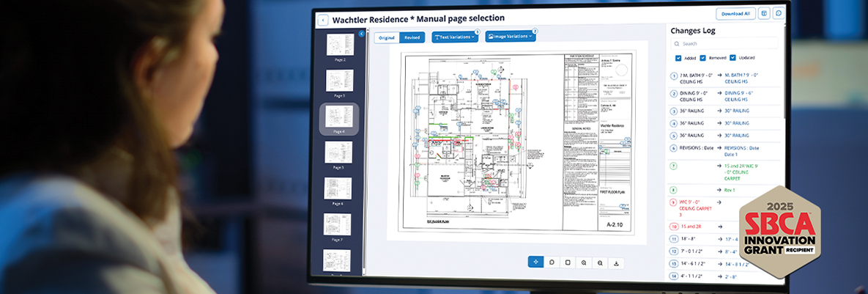Switch to the Revised view tab
The height and width of the screenshot is (294, 868).
[x=412, y=37]
